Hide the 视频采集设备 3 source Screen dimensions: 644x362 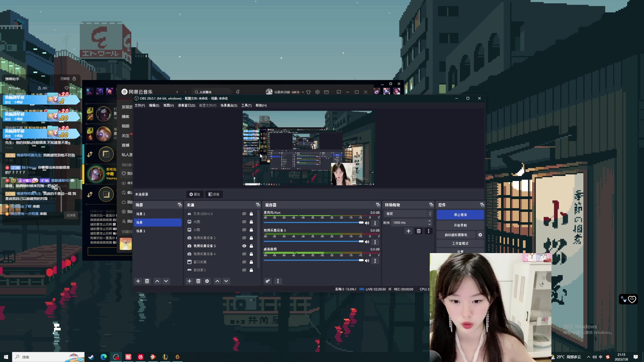244,246
